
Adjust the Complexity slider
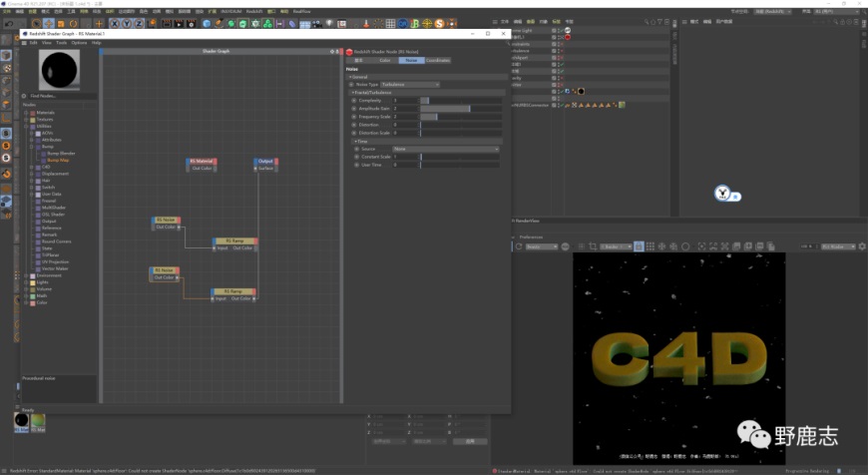(x=461, y=101)
